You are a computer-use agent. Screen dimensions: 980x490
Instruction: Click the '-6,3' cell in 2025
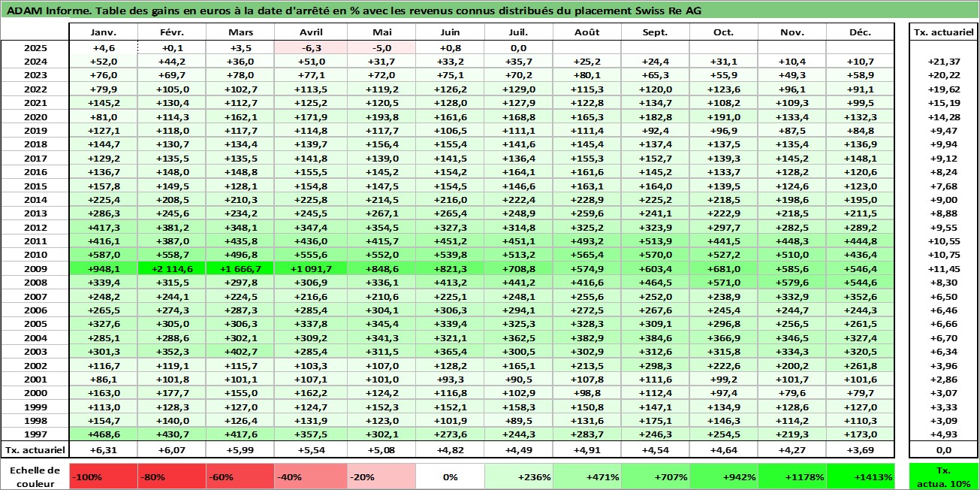309,47
